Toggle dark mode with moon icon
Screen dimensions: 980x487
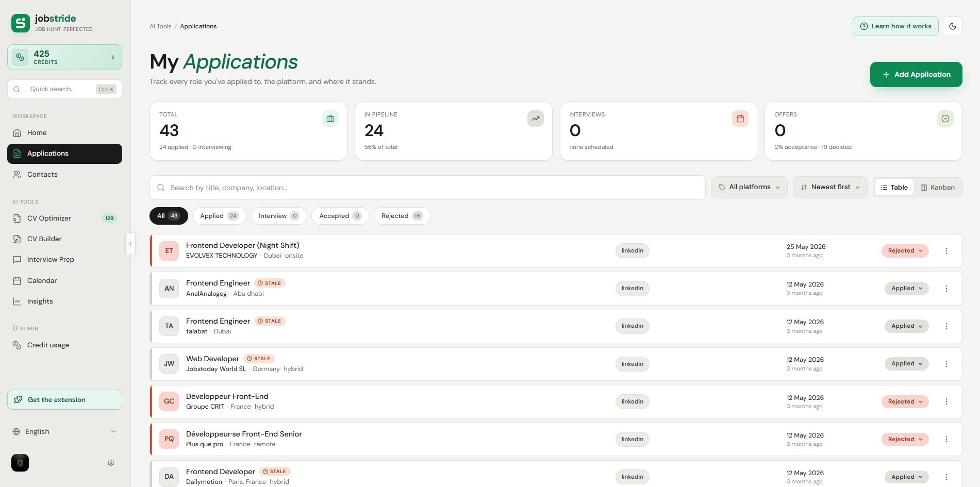[953, 26]
